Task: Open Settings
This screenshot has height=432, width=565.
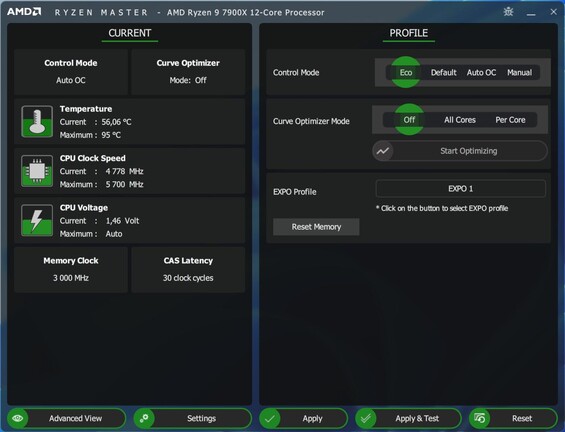Action: tap(192, 418)
